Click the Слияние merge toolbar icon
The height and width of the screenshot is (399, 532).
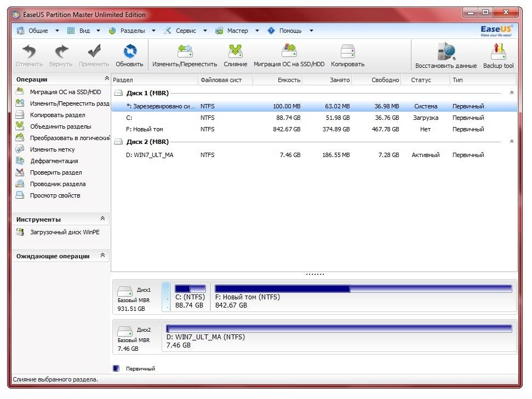(236, 51)
